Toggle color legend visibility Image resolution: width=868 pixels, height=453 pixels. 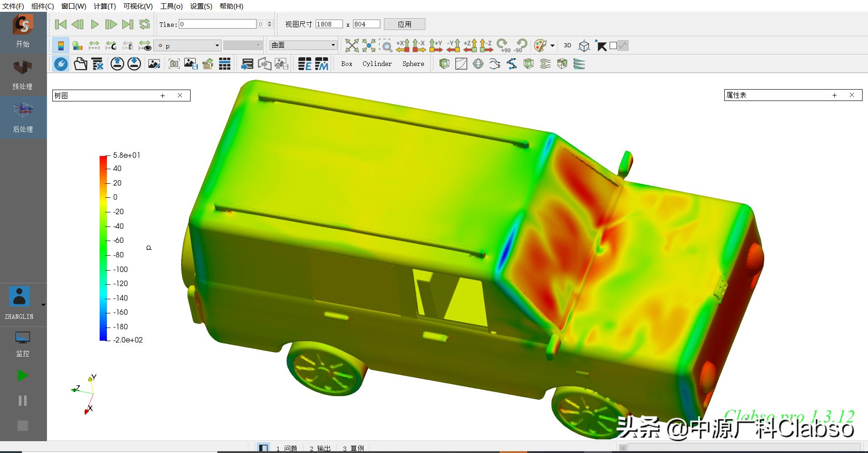tap(61, 45)
